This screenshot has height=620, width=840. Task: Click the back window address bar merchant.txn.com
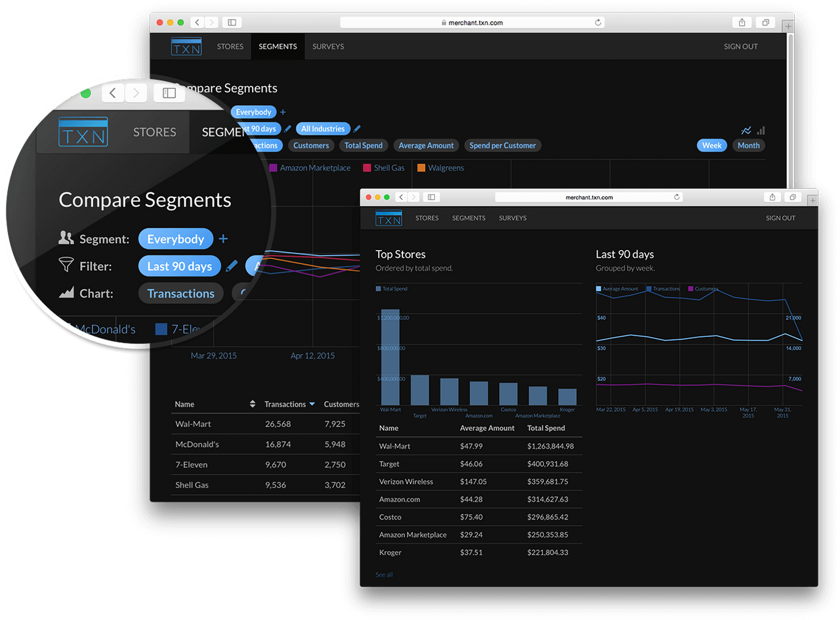pyautogui.click(x=472, y=22)
